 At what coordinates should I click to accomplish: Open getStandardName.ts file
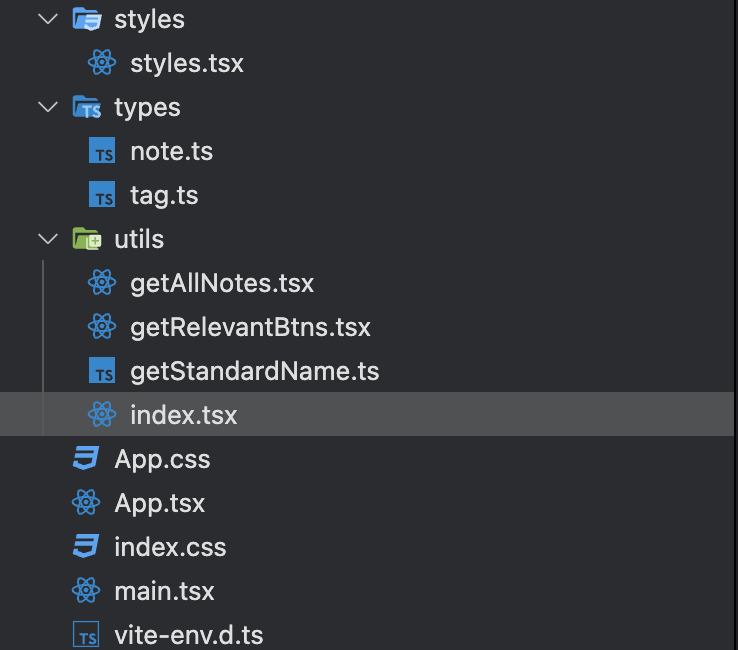[255, 371]
